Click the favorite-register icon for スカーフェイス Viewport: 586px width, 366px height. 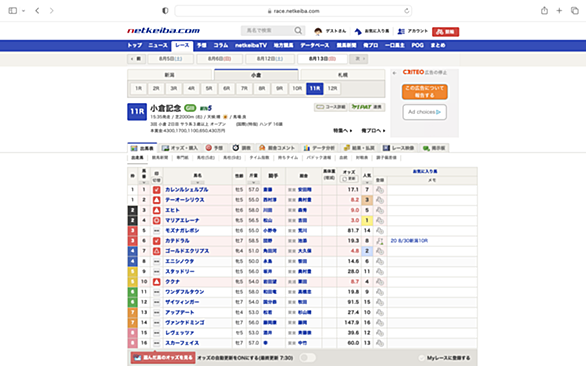point(380,343)
